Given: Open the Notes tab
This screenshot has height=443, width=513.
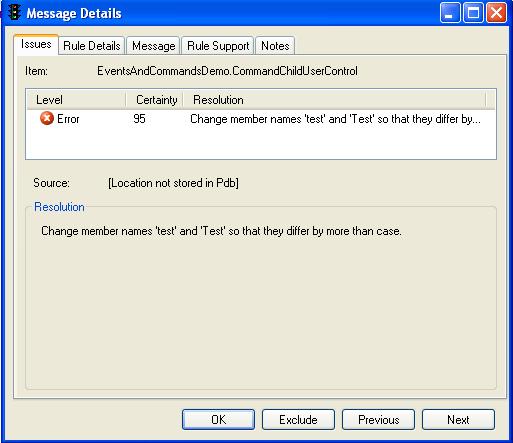Looking at the screenshot, I should coord(275,46).
